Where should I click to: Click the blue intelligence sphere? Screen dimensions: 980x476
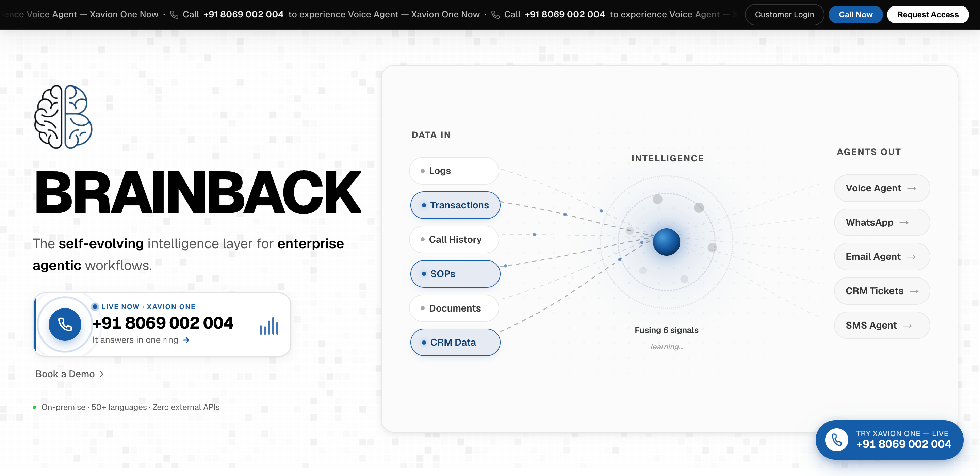point(666,242)
